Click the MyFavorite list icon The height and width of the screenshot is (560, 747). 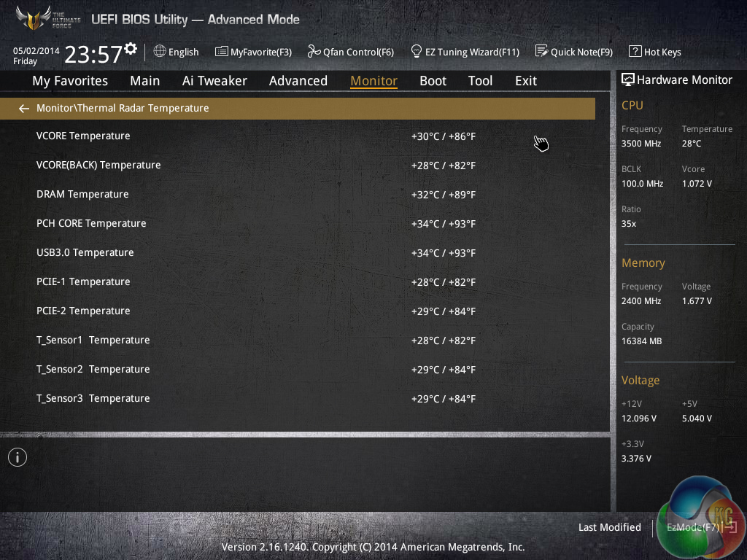tap(222, 52)
